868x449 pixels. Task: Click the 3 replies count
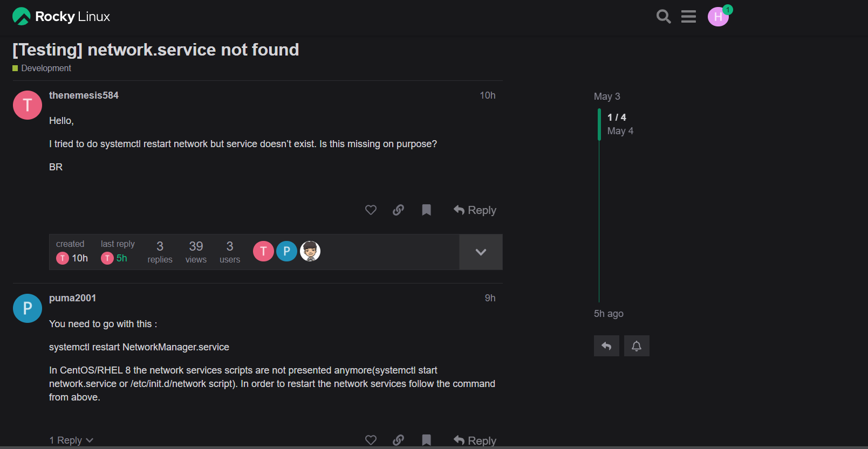click(160, 252)
